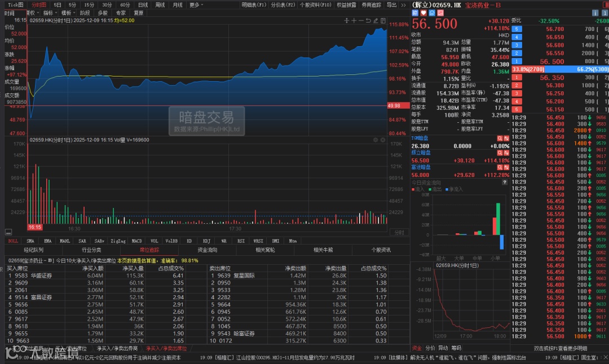Image resolution: width=609 pixels, height=364 pixels.
Task: Open the 个股资讯 tab
Action: (381, 250)
